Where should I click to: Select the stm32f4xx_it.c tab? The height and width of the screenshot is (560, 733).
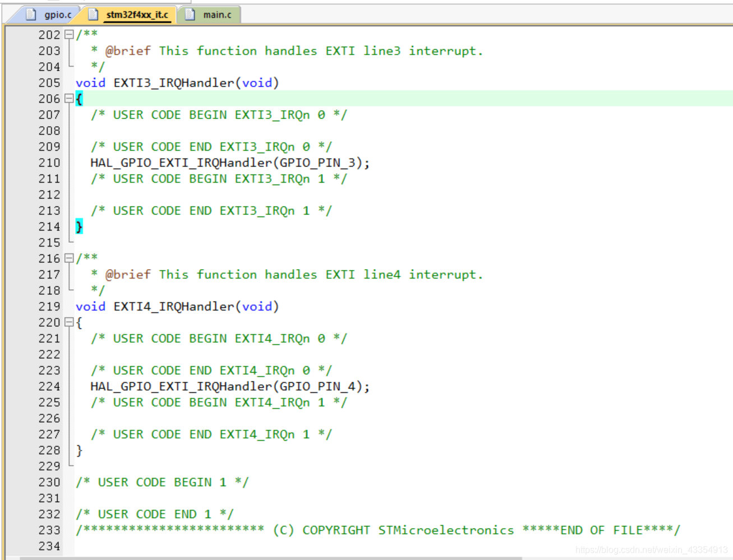point(137,15)
